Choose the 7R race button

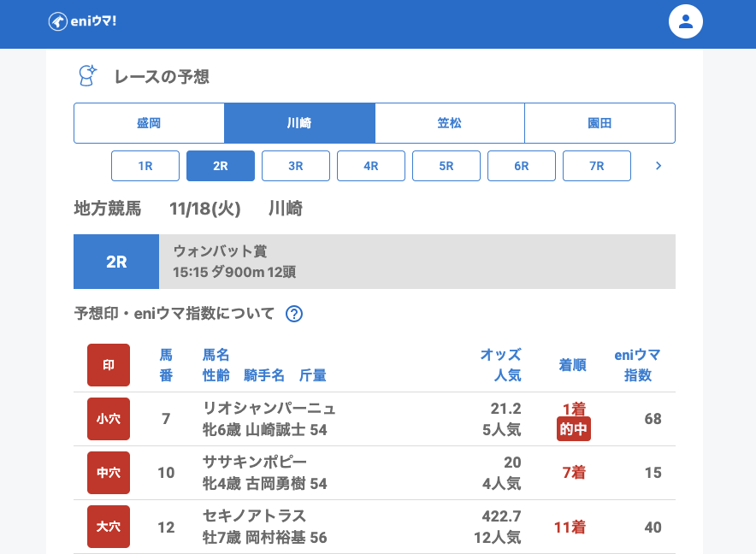597,166
